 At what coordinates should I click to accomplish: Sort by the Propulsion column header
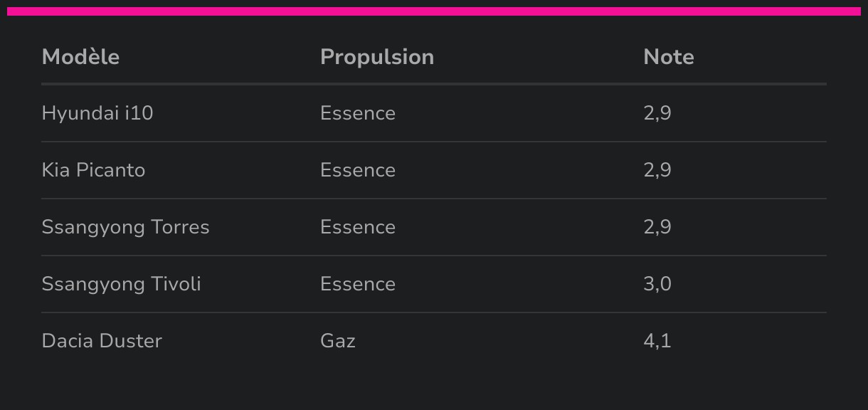point(377,57)
